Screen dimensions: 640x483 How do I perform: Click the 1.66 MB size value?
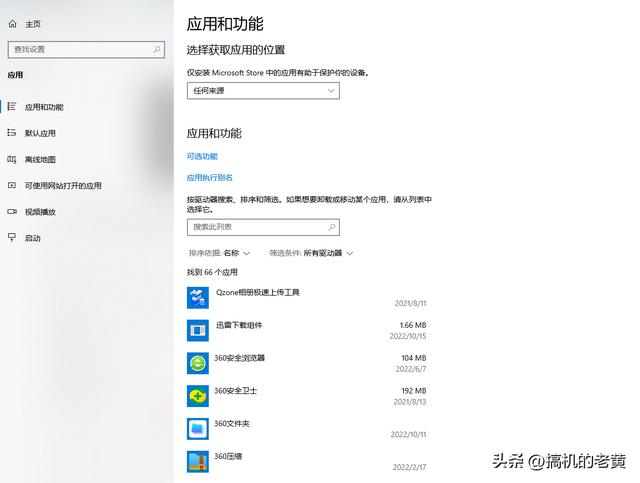(x=413, y=325)
